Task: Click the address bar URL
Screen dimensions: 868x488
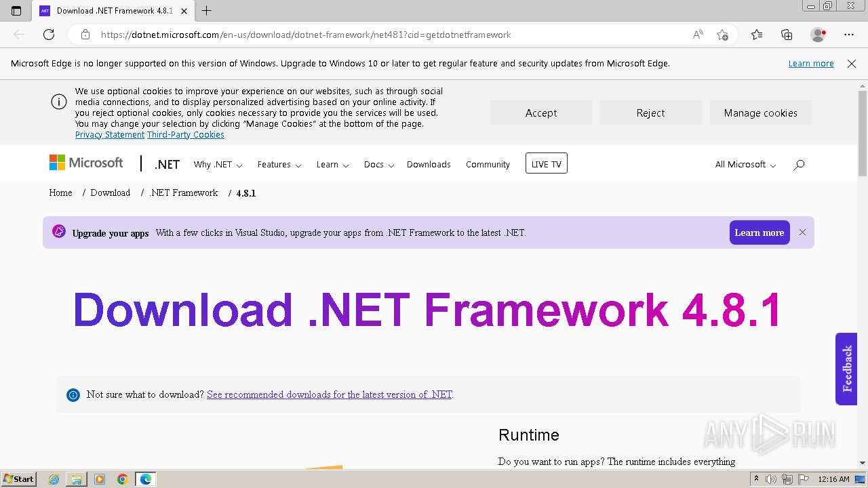Action: point(306,35)
